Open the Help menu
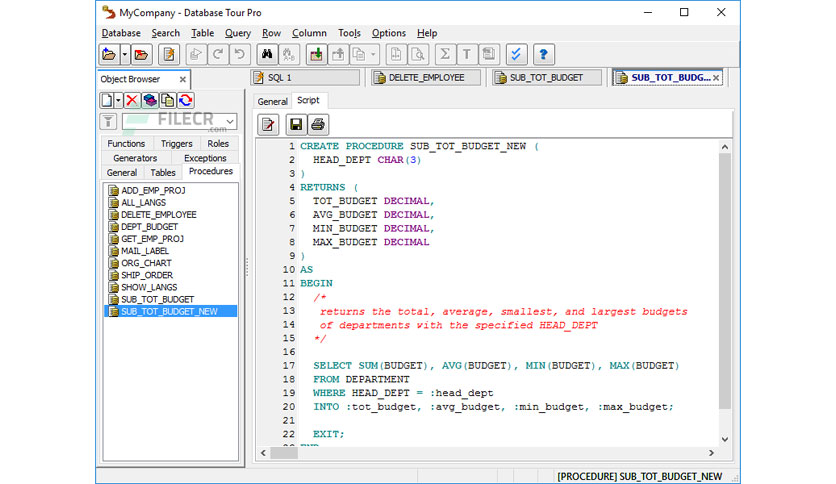This screenshot has width=836, height=484. pos(427,33)
